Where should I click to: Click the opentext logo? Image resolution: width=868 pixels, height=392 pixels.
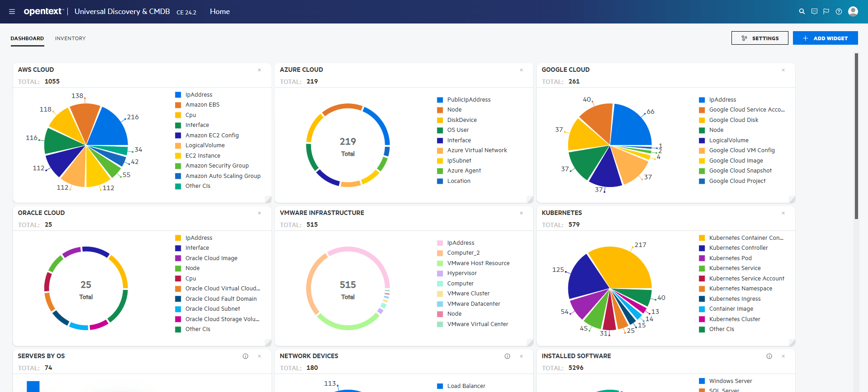pyautogui.click(x=44, y=11)
